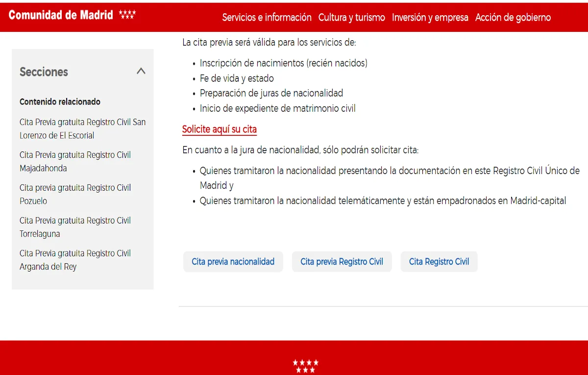Open the Cultura y turismo menu
588x375 pixels.
[351, 17]
